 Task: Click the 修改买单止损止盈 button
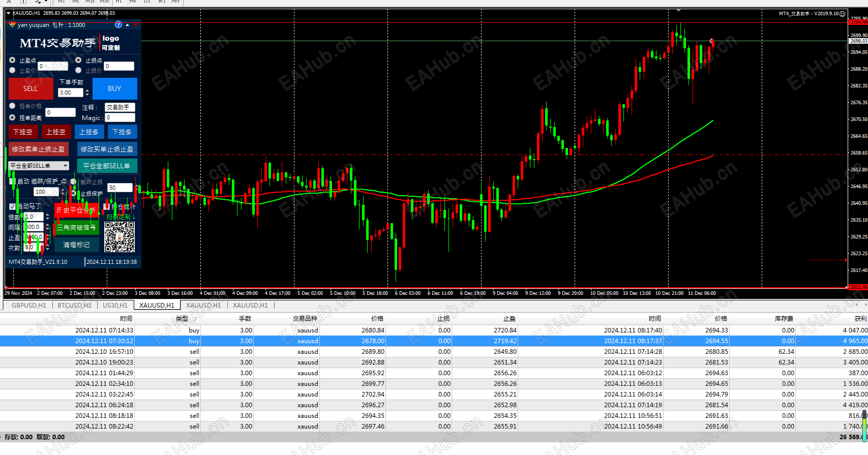[x=107, y=149]
